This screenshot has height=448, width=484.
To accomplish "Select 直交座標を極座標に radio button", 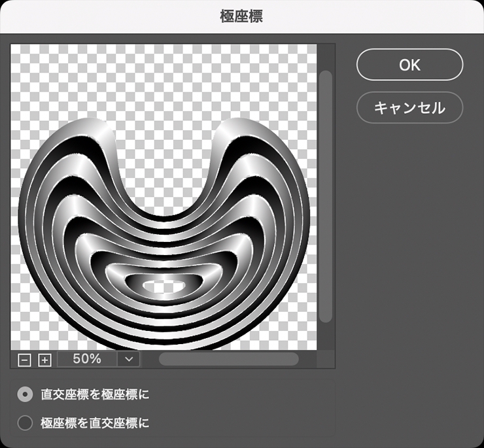I will (x=25, y=394).
